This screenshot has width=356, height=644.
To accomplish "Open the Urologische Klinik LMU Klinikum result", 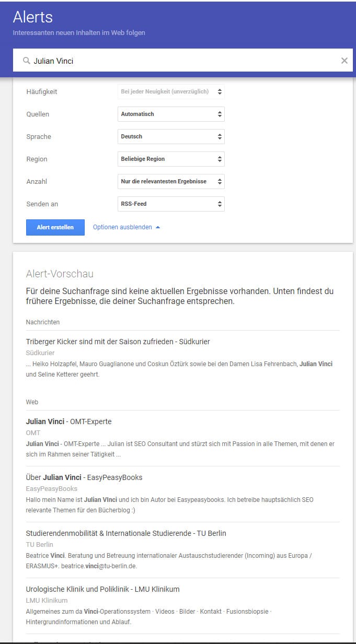I will click(102, 589).
